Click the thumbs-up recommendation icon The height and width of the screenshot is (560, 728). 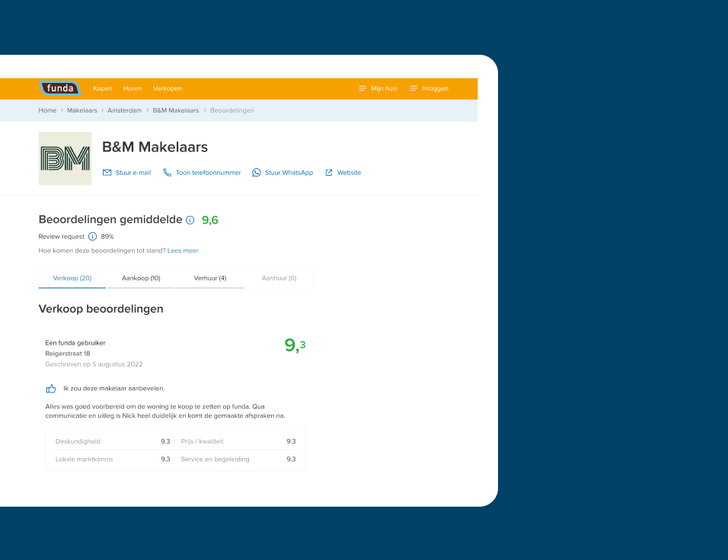coord(50,388)
